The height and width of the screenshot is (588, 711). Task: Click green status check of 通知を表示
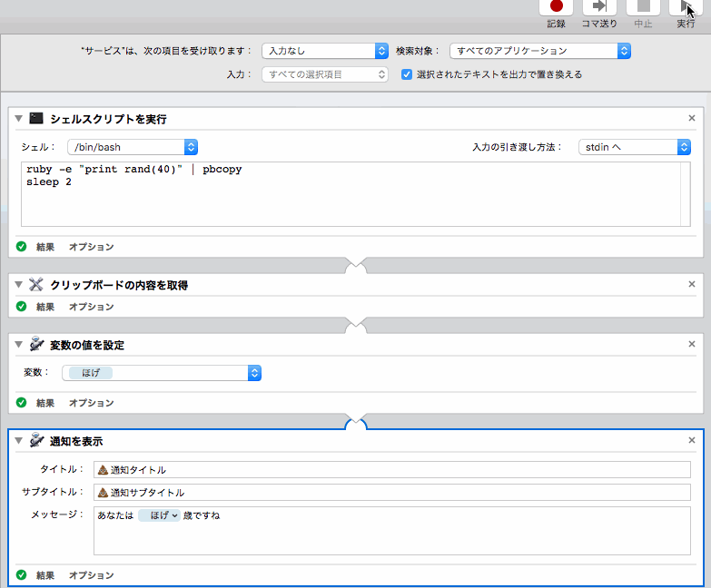tap(21, 575)
